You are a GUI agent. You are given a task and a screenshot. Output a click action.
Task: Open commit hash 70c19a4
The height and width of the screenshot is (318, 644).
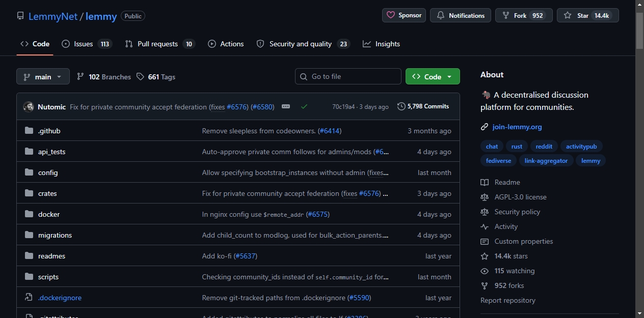[x=344, y=107]
